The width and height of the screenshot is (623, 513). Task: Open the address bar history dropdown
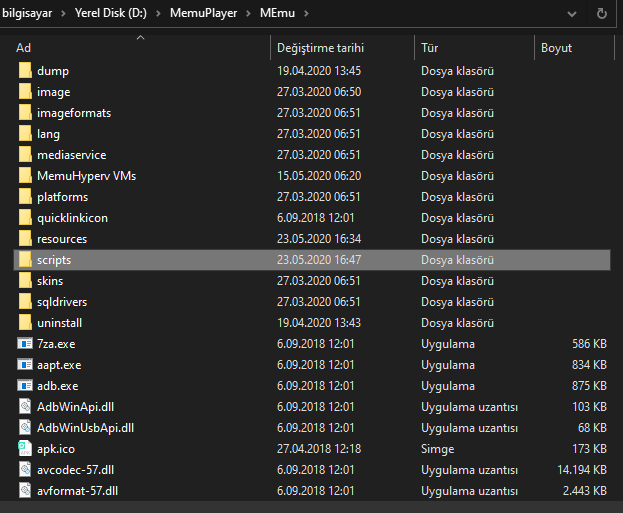coord(571,15)
